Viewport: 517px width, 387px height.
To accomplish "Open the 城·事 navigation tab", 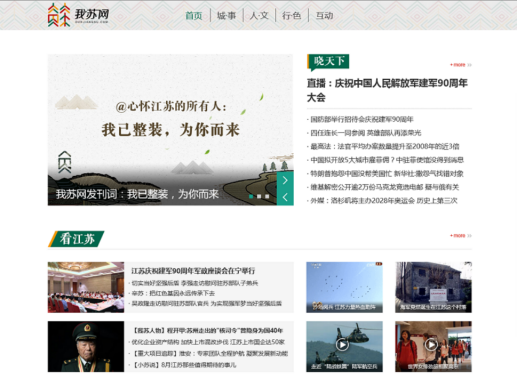I will (226, 16).
